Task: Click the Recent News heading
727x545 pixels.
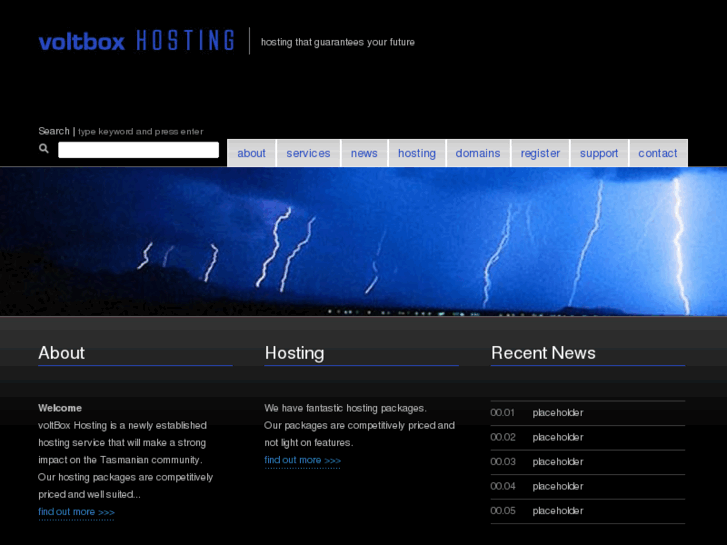Action: [x=543, y=353]
